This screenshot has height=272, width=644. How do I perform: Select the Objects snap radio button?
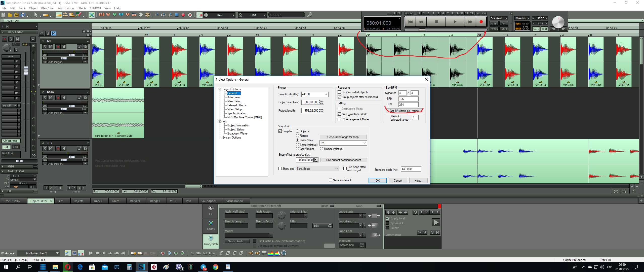coord(297,131)
